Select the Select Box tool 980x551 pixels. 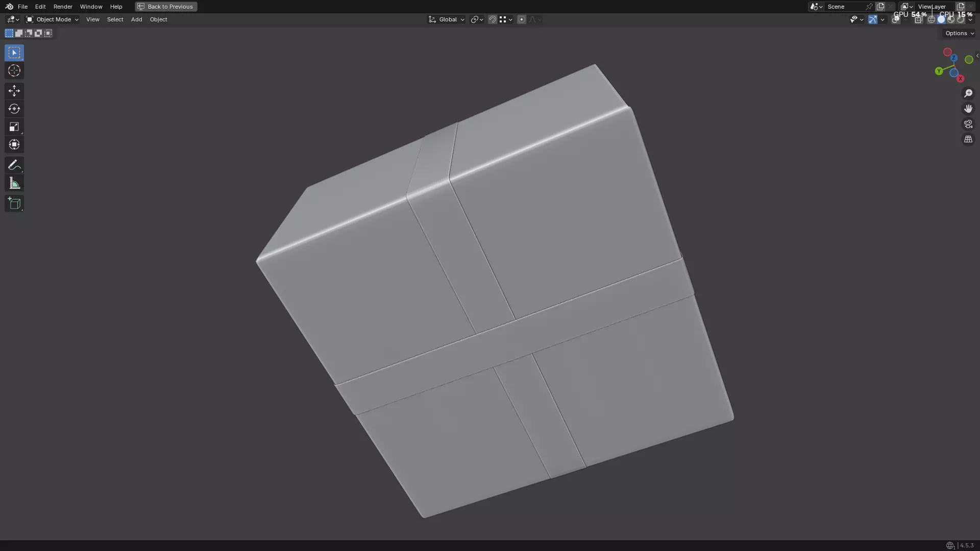[14, 53]
